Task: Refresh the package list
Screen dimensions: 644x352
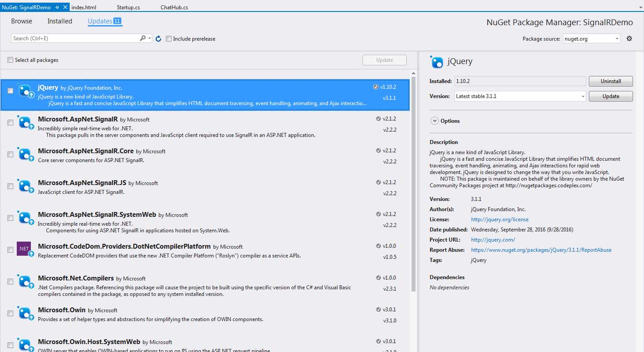Action: 158,39
